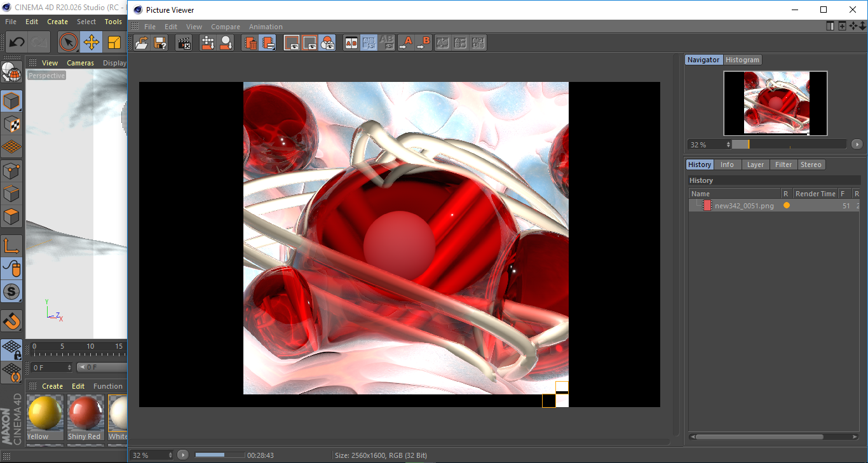Click the AB Compare icon
This screenshot has width=868, height=463.
coord(351,43)
